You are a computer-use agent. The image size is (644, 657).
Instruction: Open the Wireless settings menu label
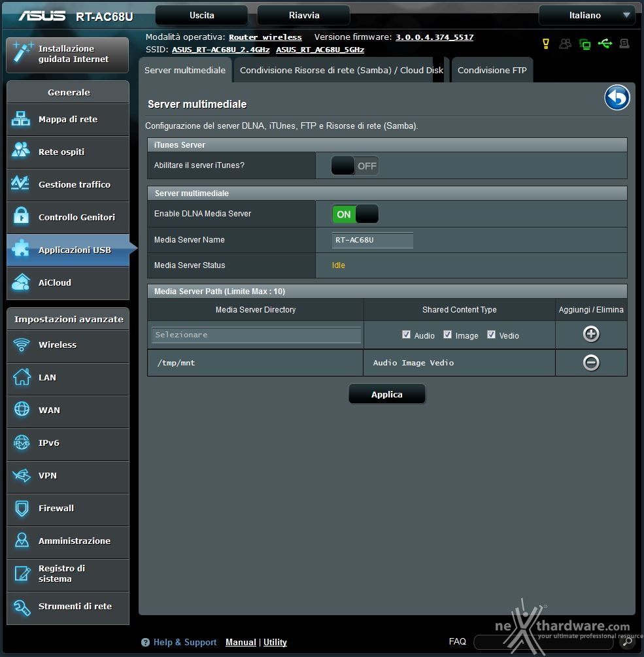[x=58, y=345]
